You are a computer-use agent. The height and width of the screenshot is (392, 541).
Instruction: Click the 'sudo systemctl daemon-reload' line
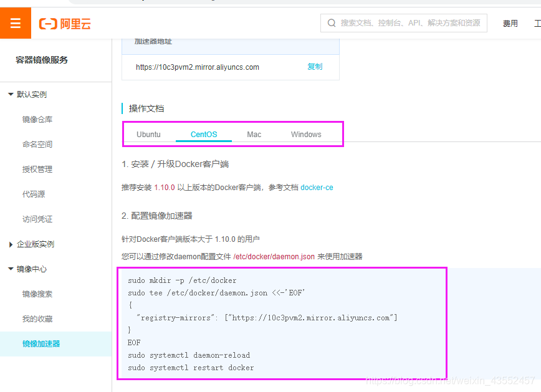pyautogui.click(x=189, y=355)
